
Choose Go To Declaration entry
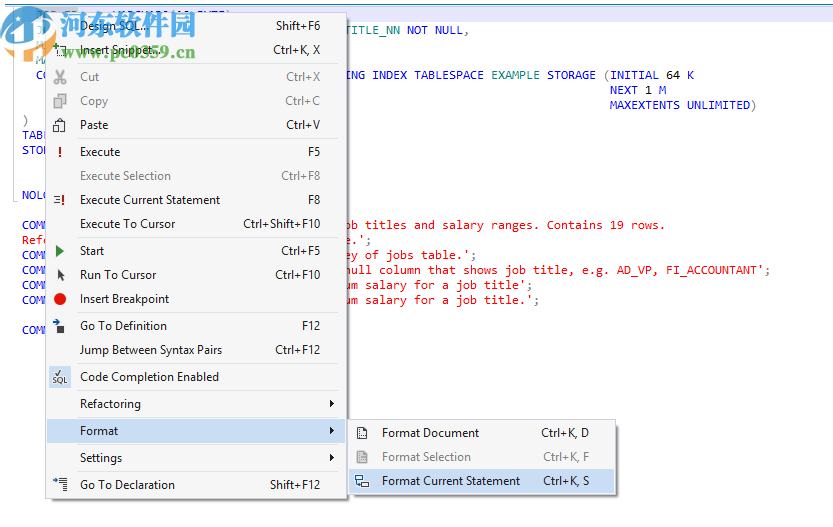[x=196, y=484]
